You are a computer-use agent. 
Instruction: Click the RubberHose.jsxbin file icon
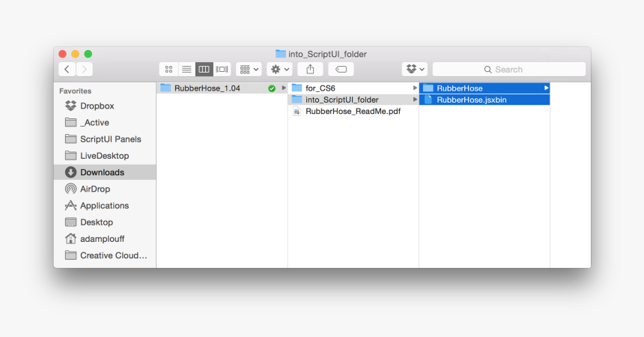coord(428,100)
